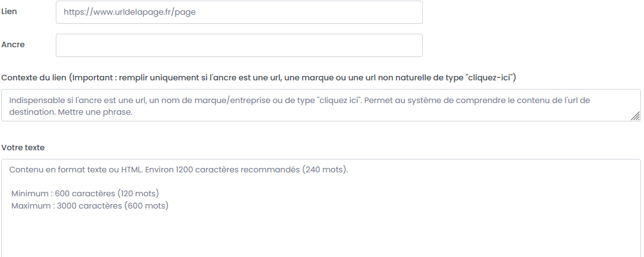Click the "Contexte du lien" label text
Screen dimensions: 644x257
(x=34, y=77)
